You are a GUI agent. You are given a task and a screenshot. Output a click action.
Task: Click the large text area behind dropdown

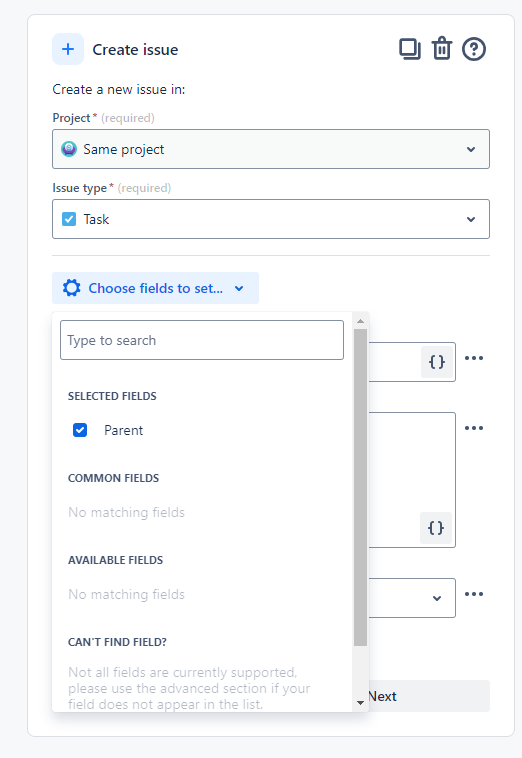[x=412, y=480]
